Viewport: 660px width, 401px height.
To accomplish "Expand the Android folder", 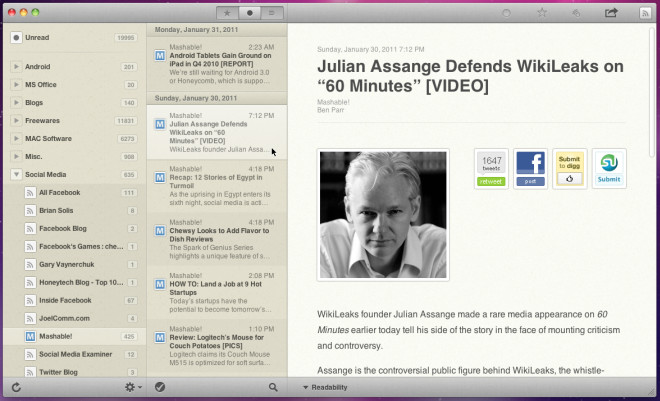I will pyautogui.click(x=16, y=66).
